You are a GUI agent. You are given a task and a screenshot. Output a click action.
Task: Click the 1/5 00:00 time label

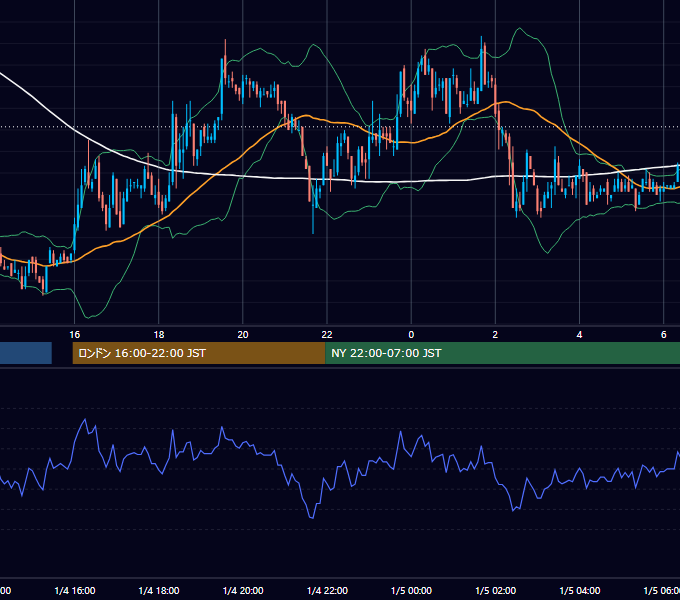[x=411, y=590]
